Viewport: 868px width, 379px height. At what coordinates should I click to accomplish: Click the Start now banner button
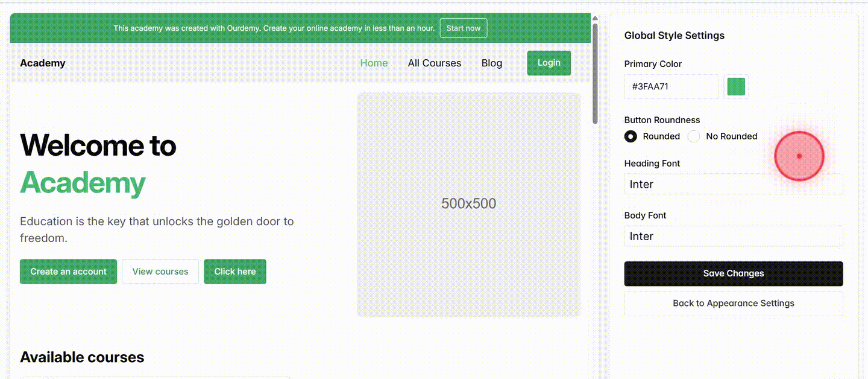coord(463,28)
